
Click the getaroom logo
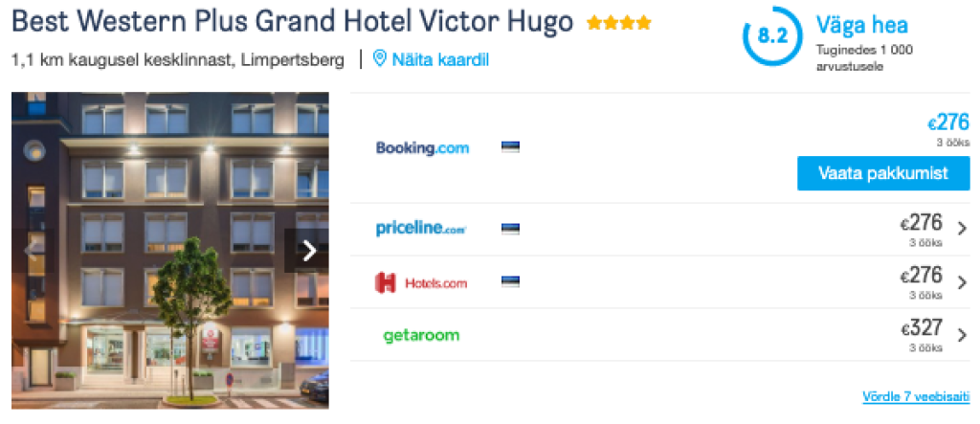click(x=421, y=335)
